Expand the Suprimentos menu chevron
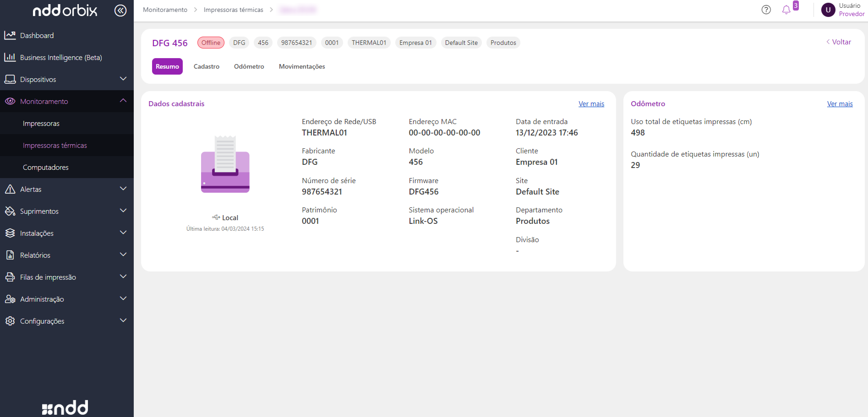868x417 pixels. (x=123, y=211)
